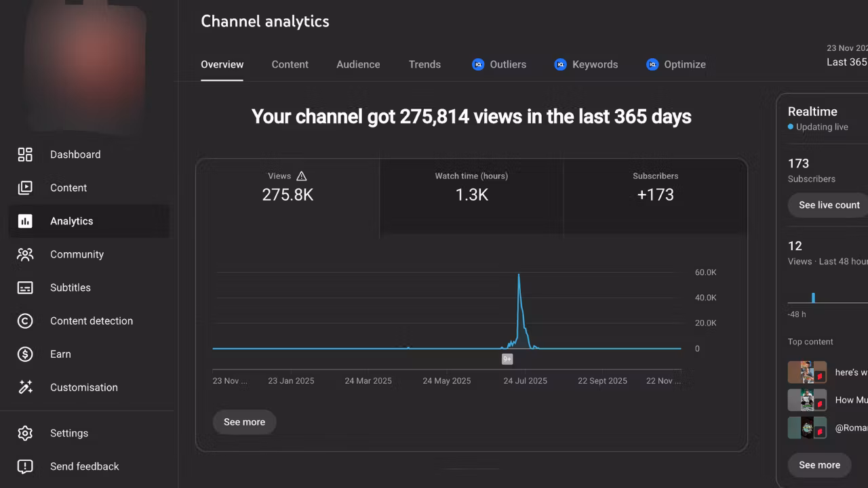
Task: Click the Content video icon in sidebar
Action: click(25, 188)
